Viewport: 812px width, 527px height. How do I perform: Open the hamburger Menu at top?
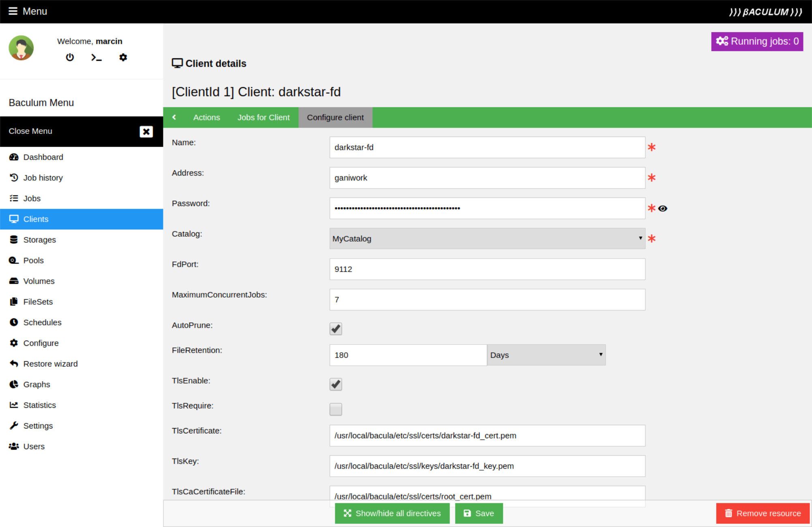(x=28, y=11)
